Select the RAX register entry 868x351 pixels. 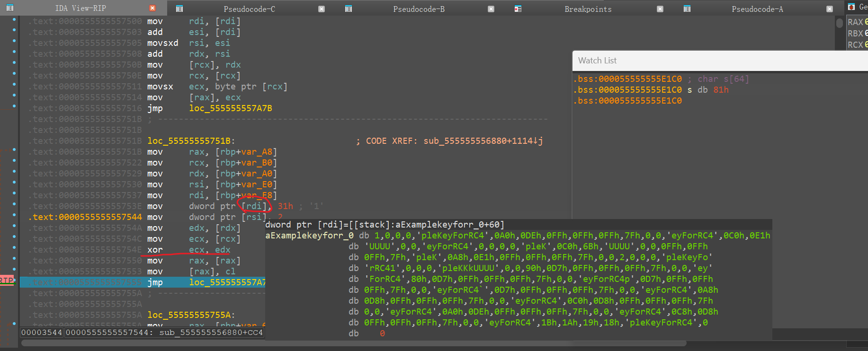(857, 22)
